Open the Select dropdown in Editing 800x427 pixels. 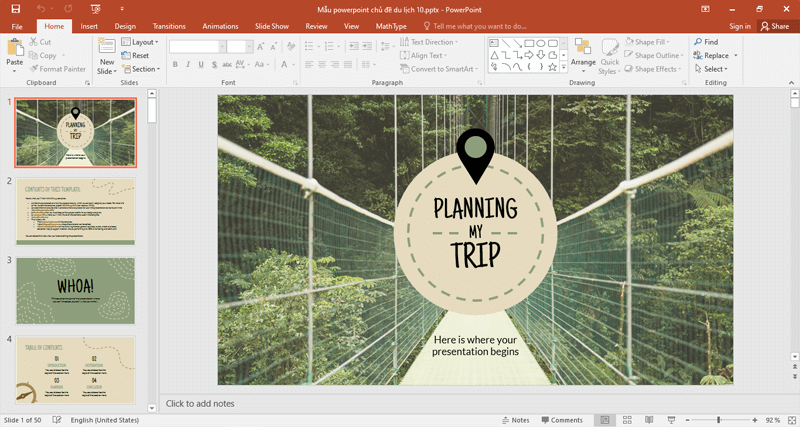[711, 69]
